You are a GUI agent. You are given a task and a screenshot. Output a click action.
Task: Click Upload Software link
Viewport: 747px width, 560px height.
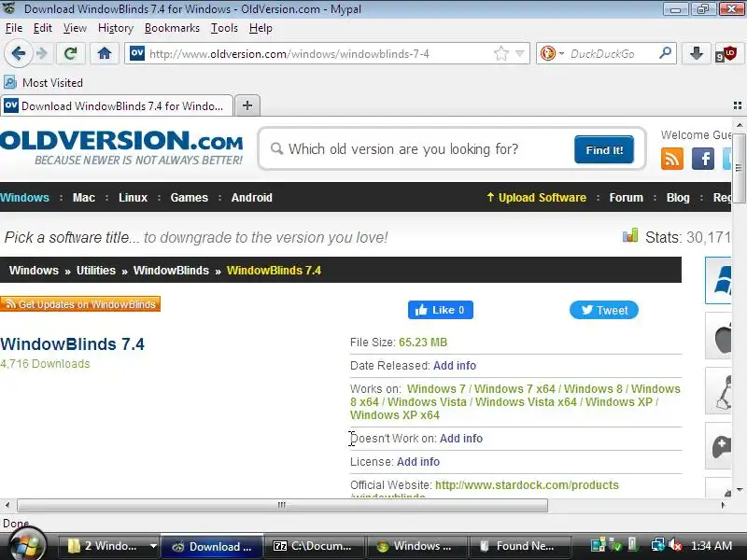click(536, 197)
